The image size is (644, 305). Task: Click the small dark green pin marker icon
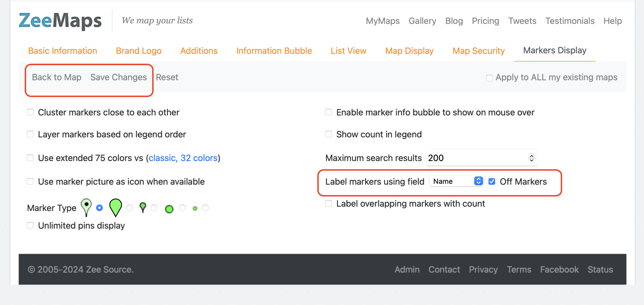(x=143, y=208)
